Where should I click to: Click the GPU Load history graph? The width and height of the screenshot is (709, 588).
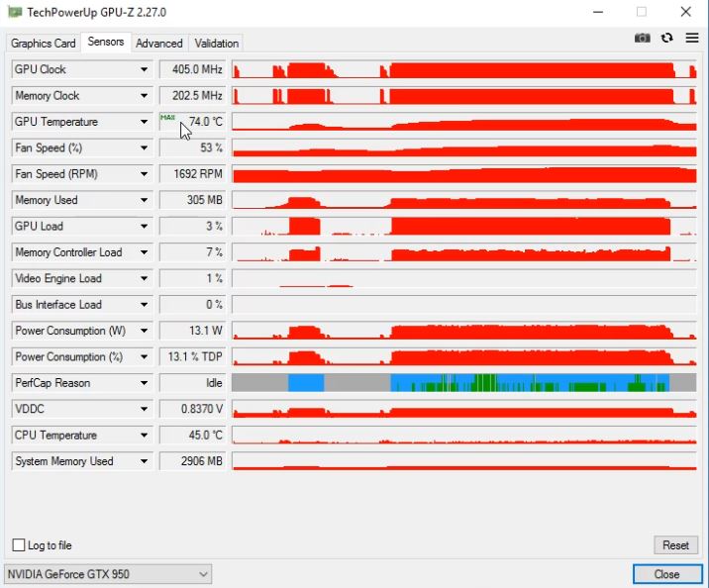pyautogui.click(x=464, y=227)
